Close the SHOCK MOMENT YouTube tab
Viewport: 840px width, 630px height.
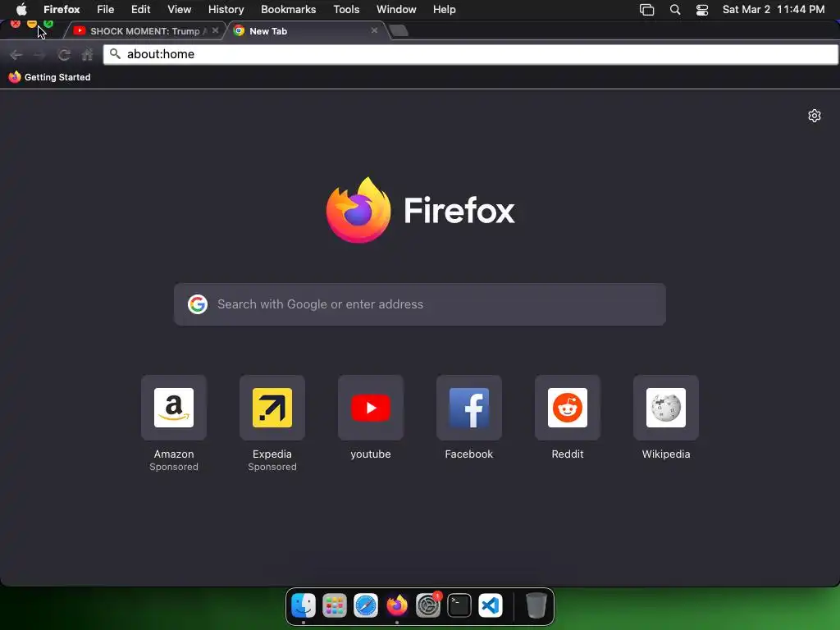[x=215, y=30]
